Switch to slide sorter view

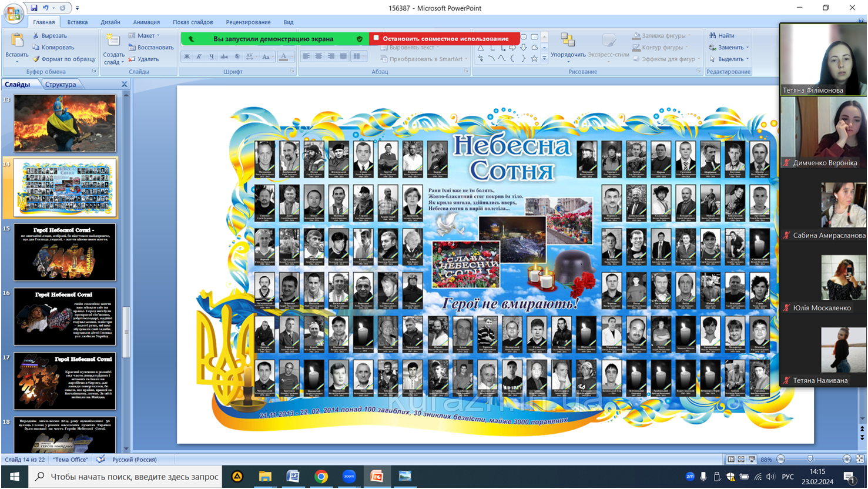click(x=741, y=460)
